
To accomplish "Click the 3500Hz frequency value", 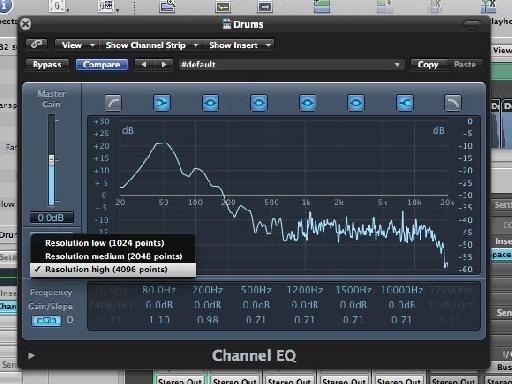I will (x=353, y=290).
